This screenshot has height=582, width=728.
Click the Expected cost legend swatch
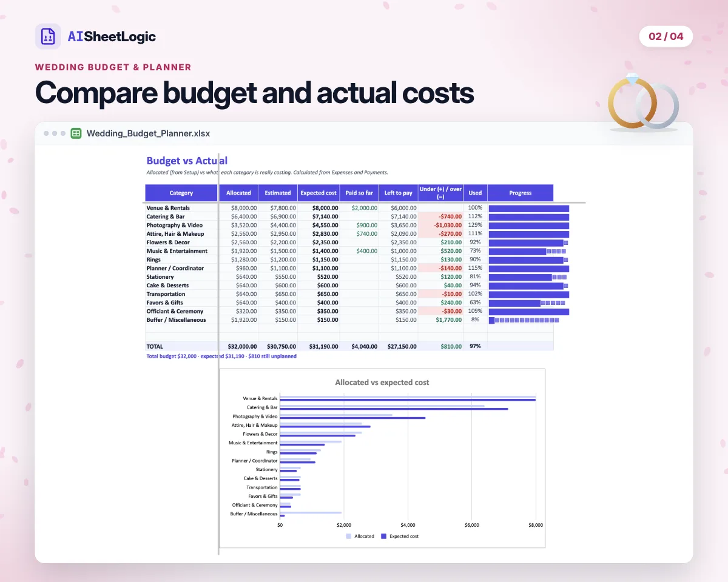pos(383,536)
